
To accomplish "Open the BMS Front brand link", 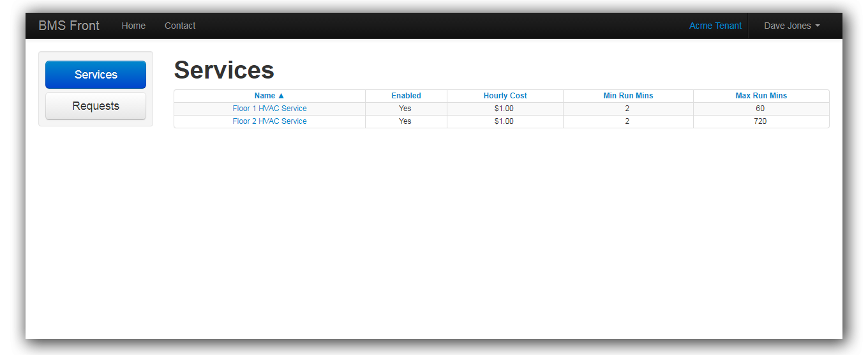I will pyautogui.click(x=69, y=26).
